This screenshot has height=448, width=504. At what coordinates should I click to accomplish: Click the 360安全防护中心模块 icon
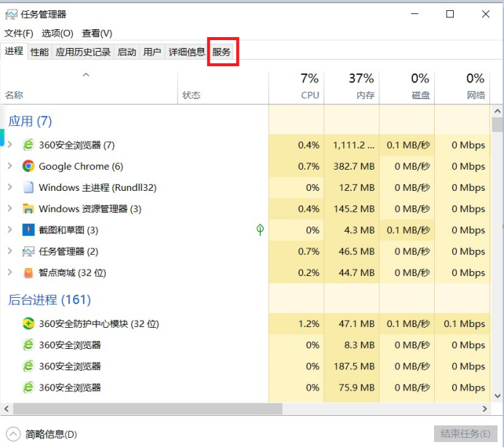[28, 323]
